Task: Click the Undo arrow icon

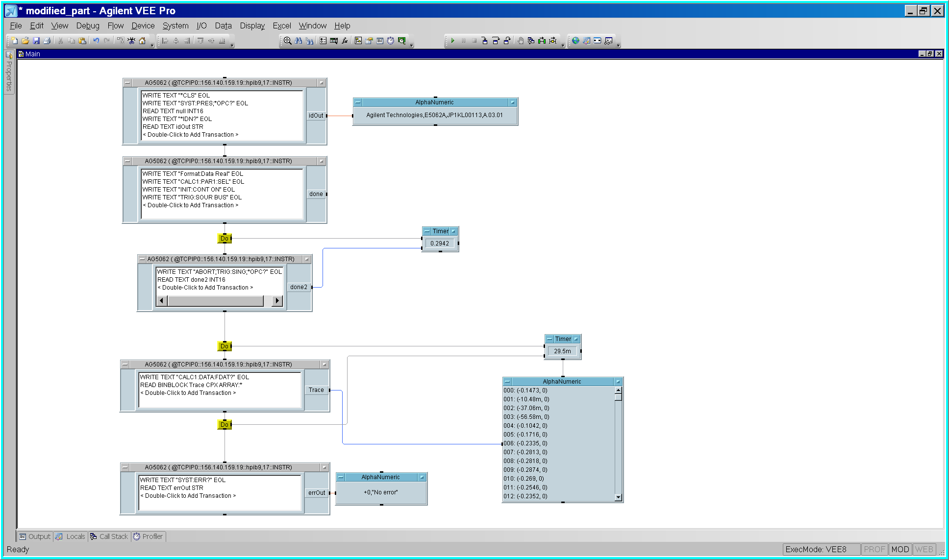Action: pos(96,41)
